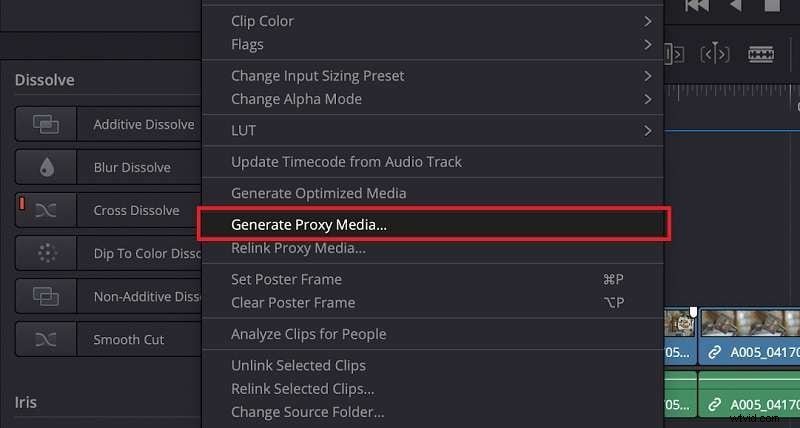Activate the Blade edit mode razor icon
The width and height of the screenshot is (800, 428).
click(x=762, y=52)
